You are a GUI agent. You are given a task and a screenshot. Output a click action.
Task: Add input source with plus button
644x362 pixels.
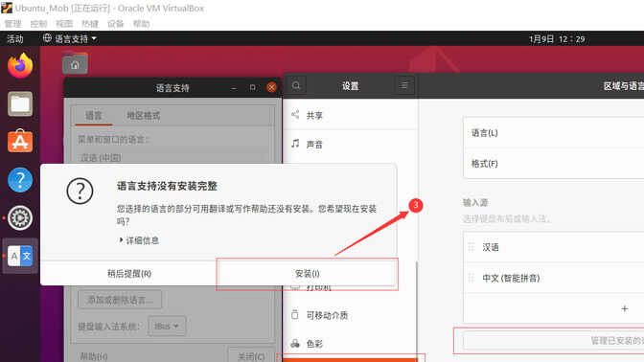(624, 308)
